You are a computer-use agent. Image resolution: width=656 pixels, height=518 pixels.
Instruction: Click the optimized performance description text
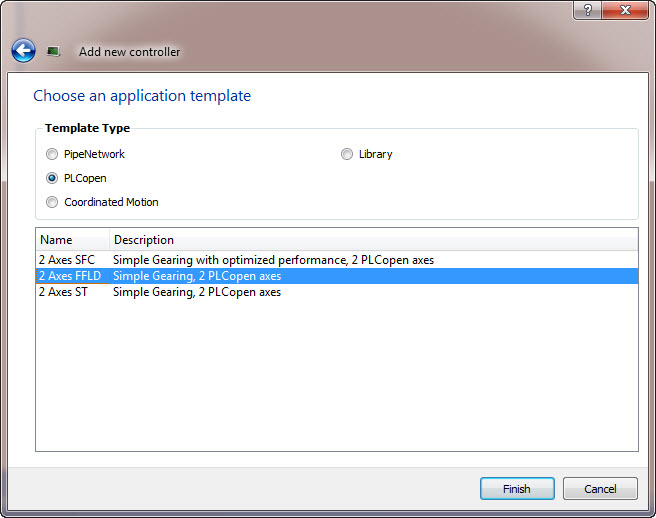coord(273,260)
